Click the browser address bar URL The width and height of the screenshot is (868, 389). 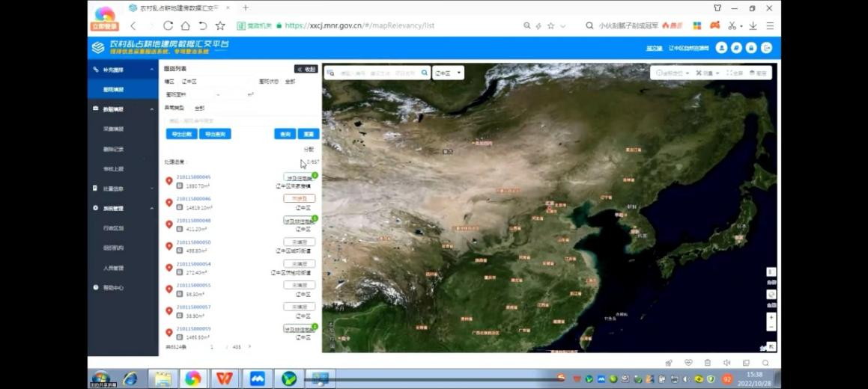click(x=359, y=25)
